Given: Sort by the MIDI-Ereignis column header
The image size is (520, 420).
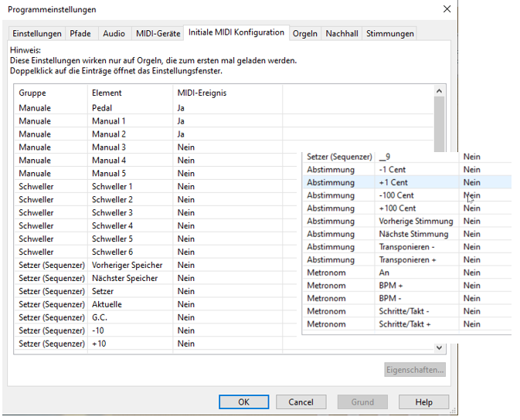Looking at the screenshot, I should (x=201, y=93).
